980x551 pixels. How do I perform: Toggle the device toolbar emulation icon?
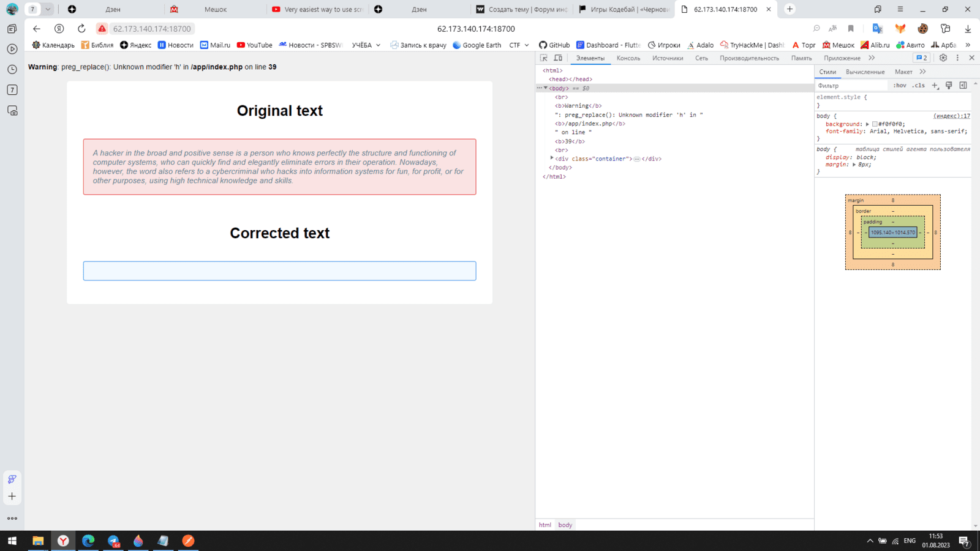click(x=558, y=58)
